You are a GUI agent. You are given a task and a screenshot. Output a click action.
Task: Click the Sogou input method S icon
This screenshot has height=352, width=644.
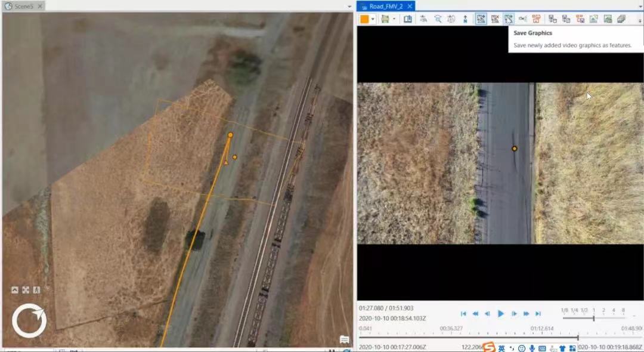(x=489, y=347)
